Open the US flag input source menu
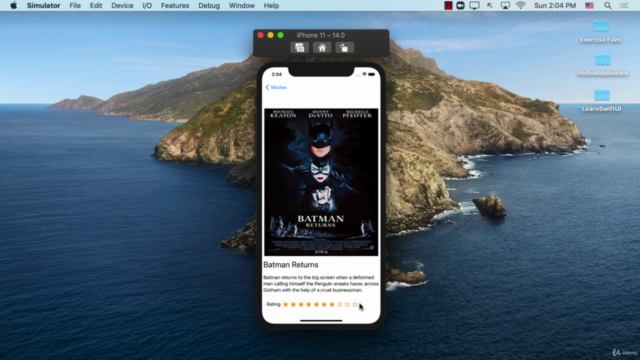Viewport: 640px width, 360px height. pos(589,6)
